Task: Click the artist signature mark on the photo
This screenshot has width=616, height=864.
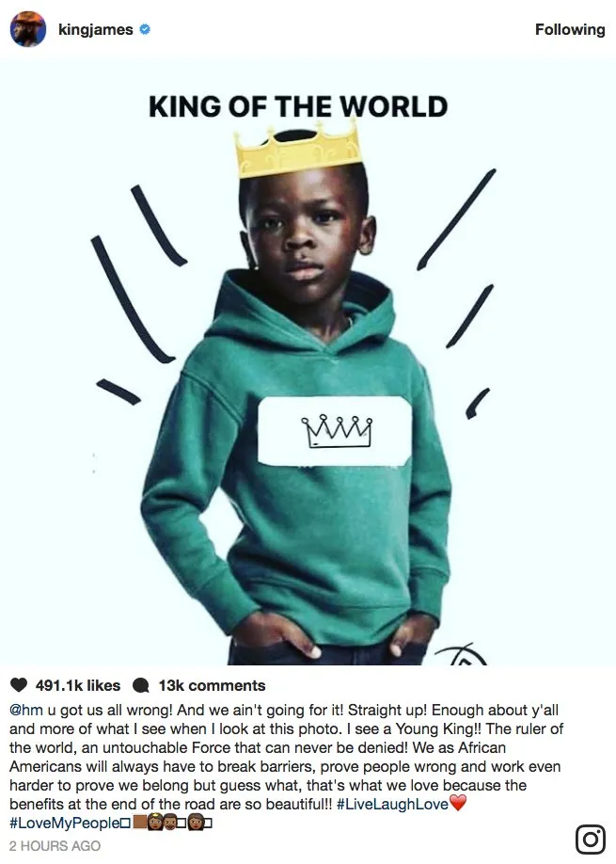Action: (463, 654)
